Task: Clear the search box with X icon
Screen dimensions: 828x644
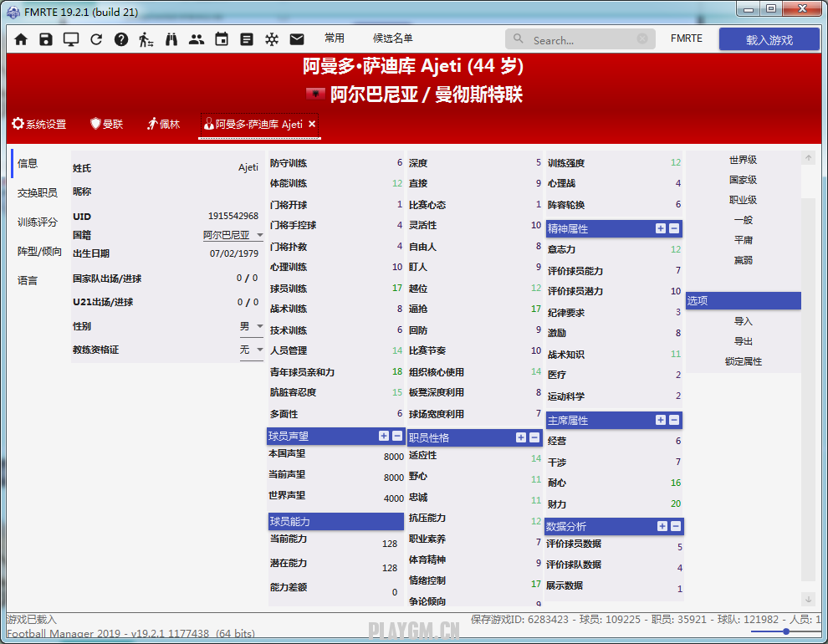Action: tap(642, 38)
